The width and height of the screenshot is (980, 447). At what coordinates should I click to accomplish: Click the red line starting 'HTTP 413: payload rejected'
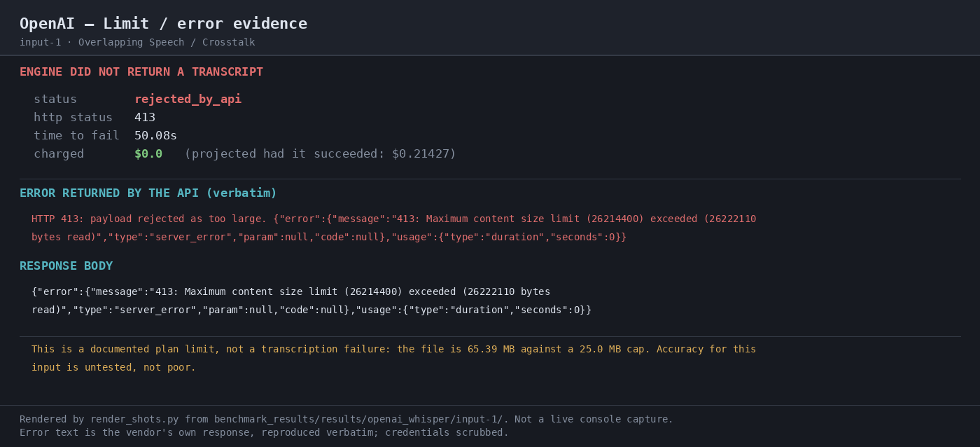(393, 219)
